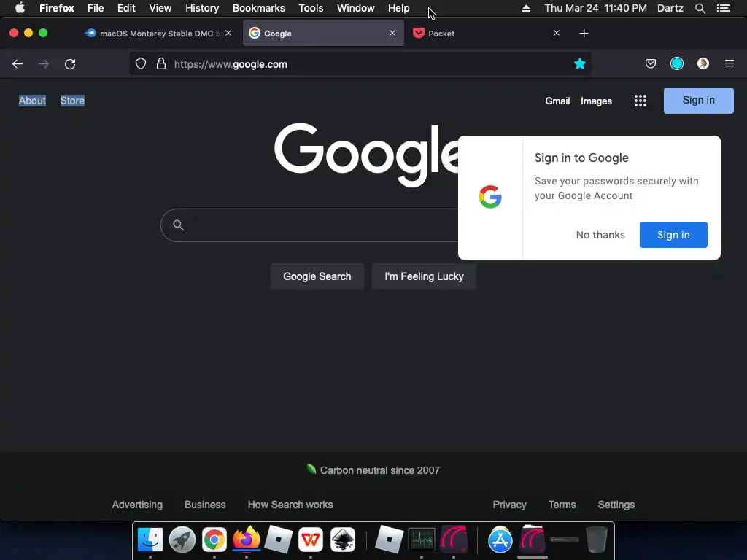This screenshot has width=747, height=560.
Task: Open the Edit menu
Action: click(126, 8)
